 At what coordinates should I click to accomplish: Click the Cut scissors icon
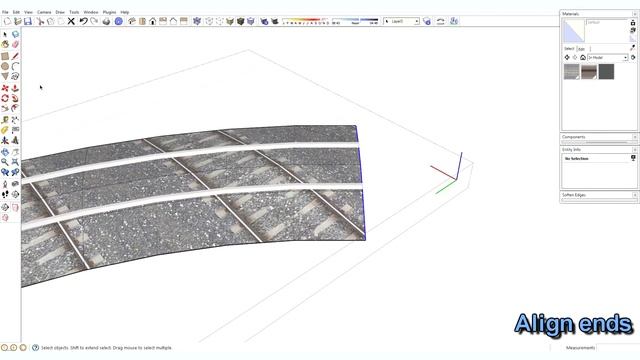tap(40, 21)
